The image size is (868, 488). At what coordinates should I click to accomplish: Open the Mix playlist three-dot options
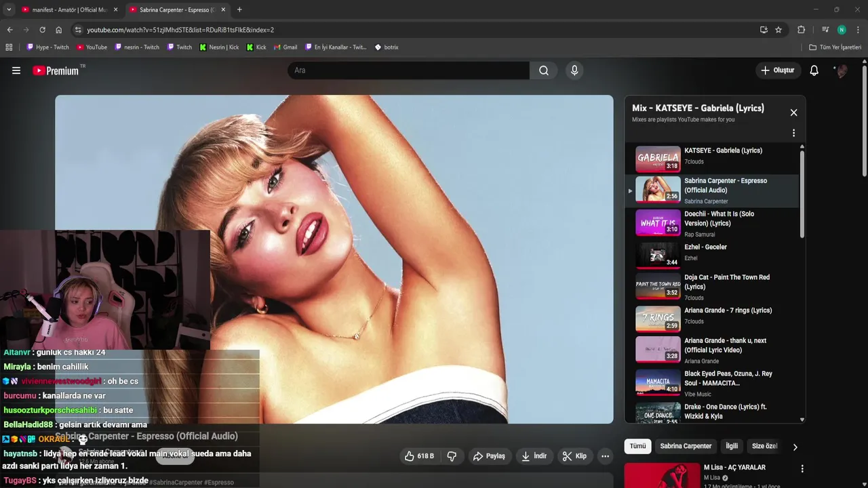[793, 133]
